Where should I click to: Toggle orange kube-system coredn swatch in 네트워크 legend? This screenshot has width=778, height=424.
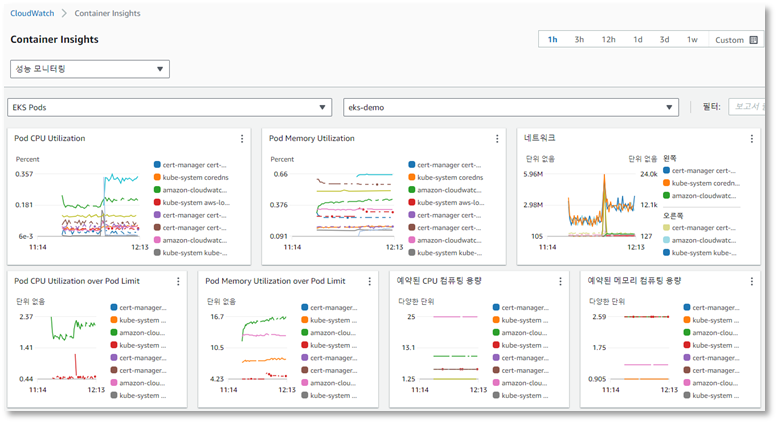tap(666, 183)
